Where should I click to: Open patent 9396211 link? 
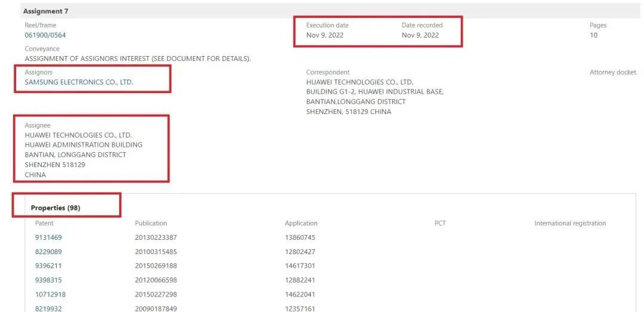pos(48,266)
